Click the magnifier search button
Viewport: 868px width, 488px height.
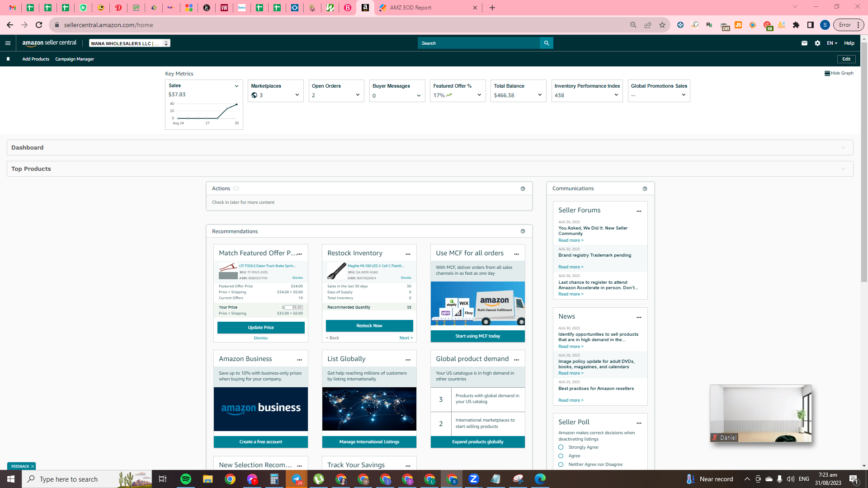(x=547, y=43)
